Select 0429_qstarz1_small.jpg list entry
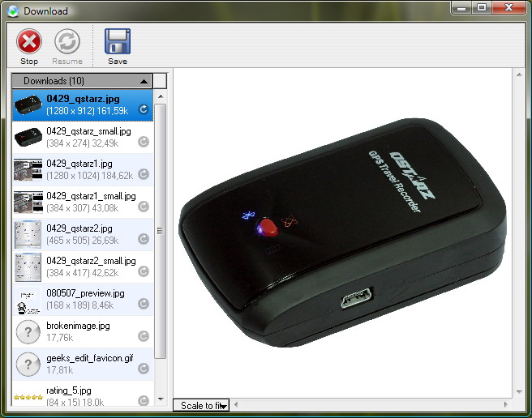532x418 pixels. tap(81, 202)
